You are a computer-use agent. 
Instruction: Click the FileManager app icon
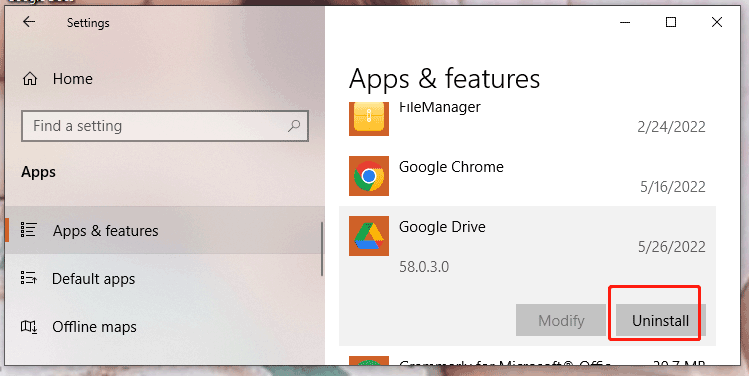(369, 118)
